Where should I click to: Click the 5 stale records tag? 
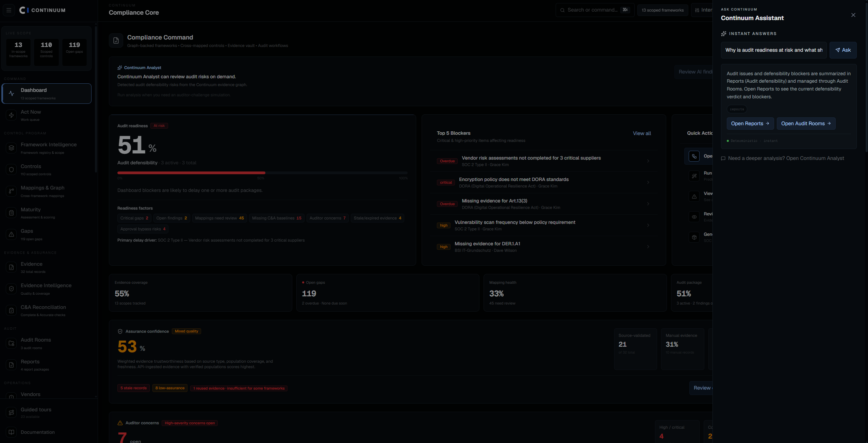(x=133, y=388)
